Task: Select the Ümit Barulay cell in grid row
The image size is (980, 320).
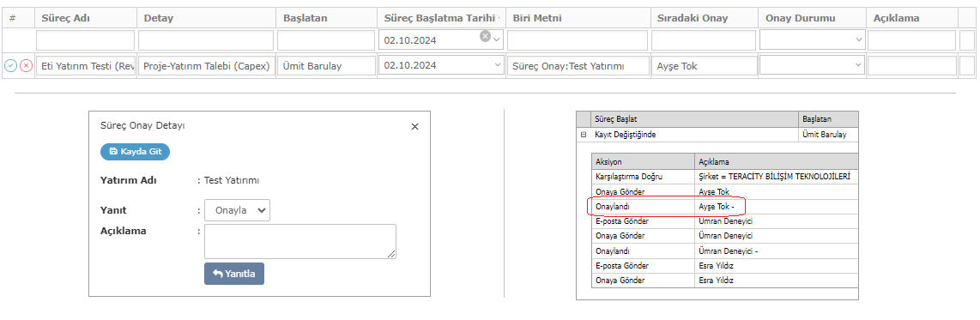Action: coord(326,65)
